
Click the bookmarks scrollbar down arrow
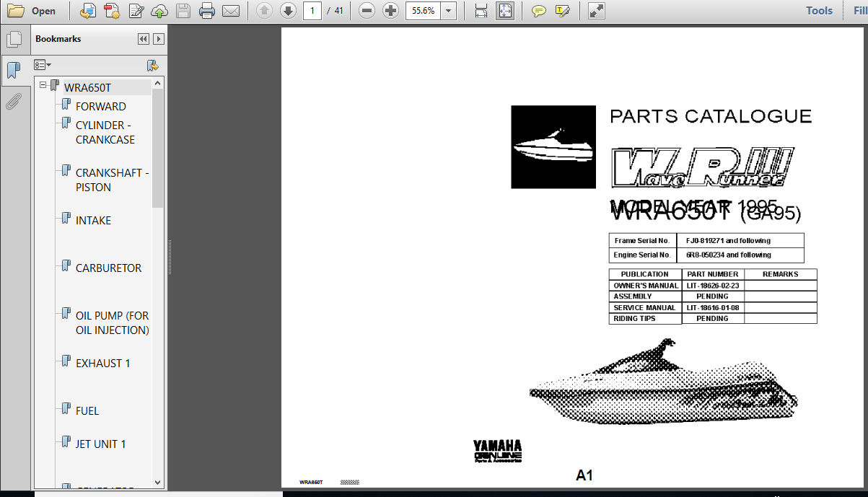(158, 482)
